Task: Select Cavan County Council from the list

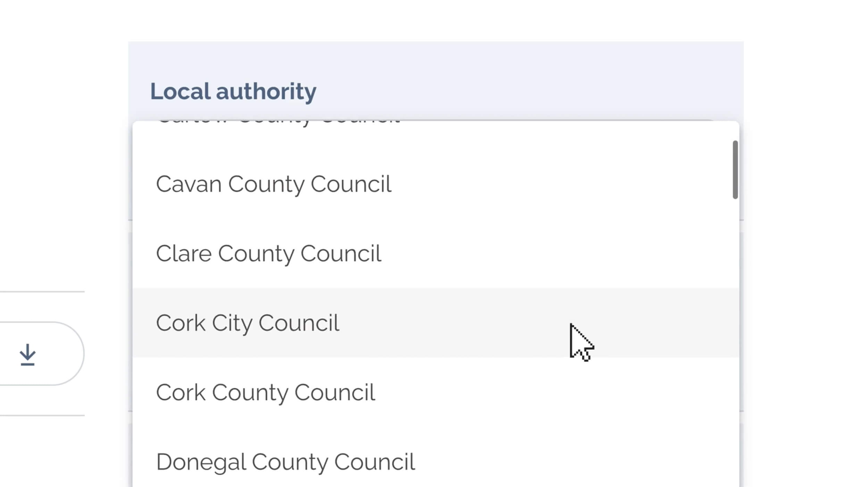Action: [x=274, y=184]
